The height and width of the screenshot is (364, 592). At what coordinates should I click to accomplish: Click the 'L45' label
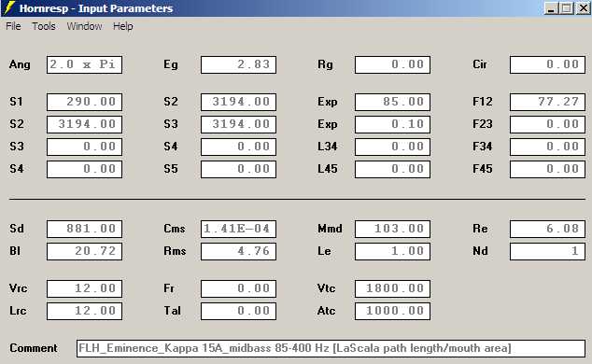coord(327,169)
